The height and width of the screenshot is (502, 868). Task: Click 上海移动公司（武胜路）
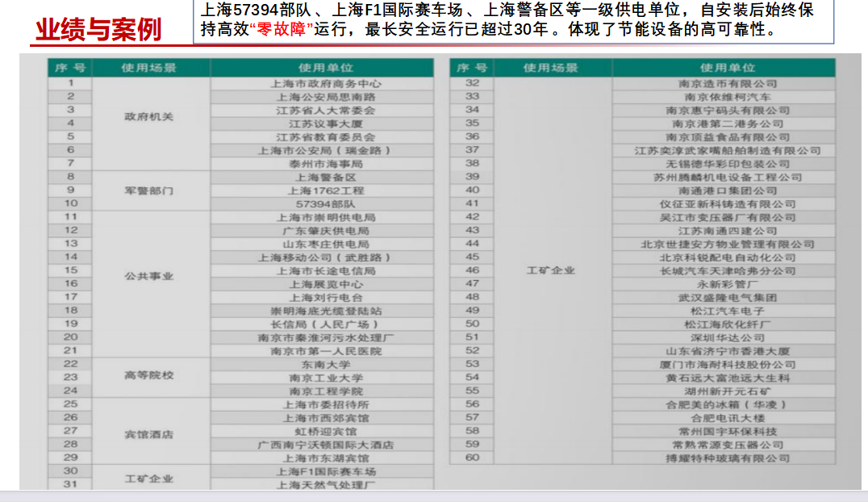point(326,257)
